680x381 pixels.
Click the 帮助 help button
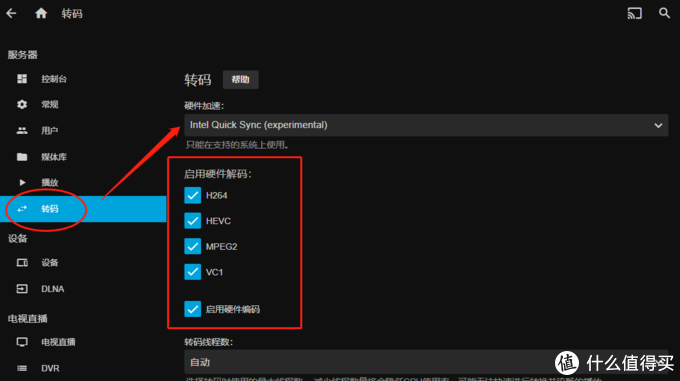click(240, 79)
